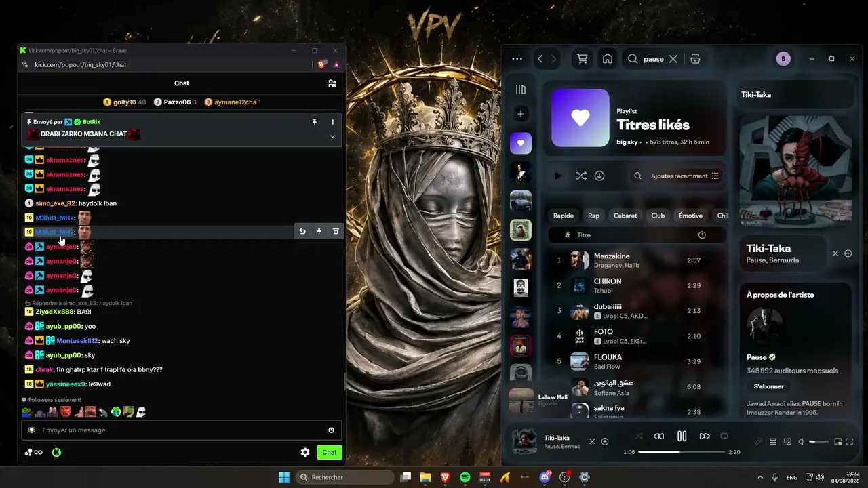The height and width of the screenshot is (488, 868).
Task: Adjust the Spotify volume slider
Action: click(x=819, y=442)
